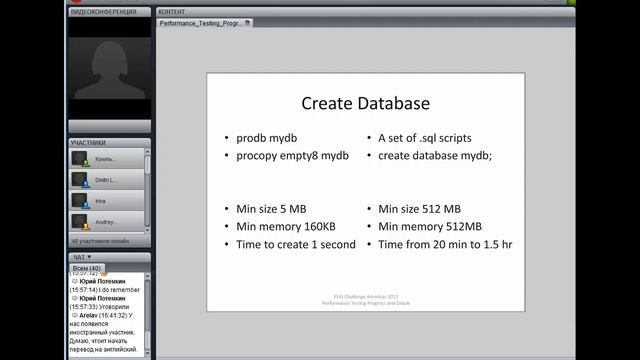Click Irina participant avatar icon
This screenshot has width=640, height=360.
(x=80, y=201)
